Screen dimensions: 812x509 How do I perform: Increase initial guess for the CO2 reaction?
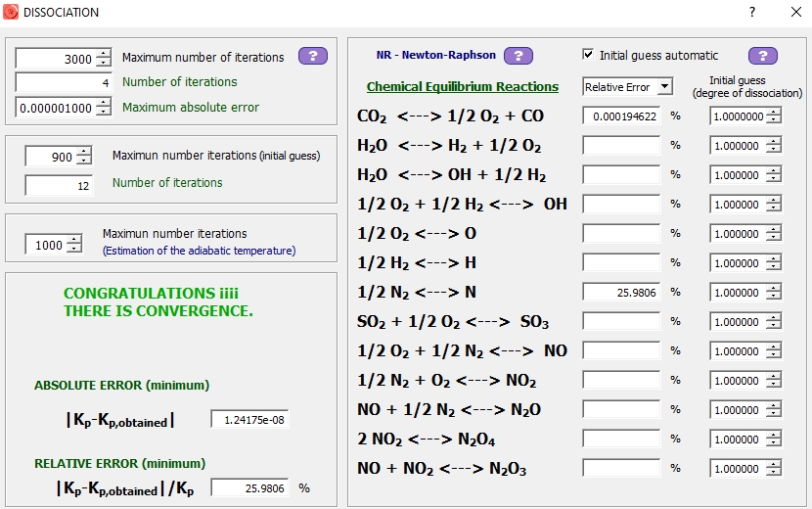[774, 112]
